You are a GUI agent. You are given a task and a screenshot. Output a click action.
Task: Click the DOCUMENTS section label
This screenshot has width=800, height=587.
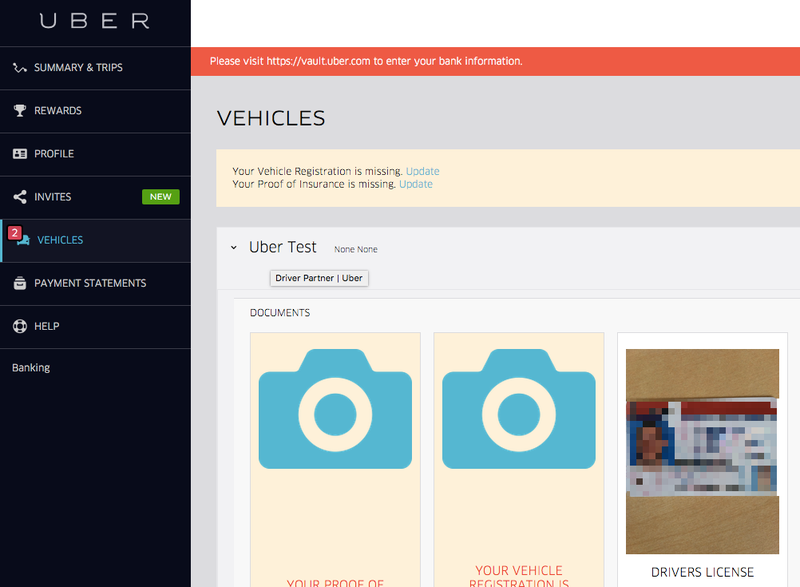point(280,313)
